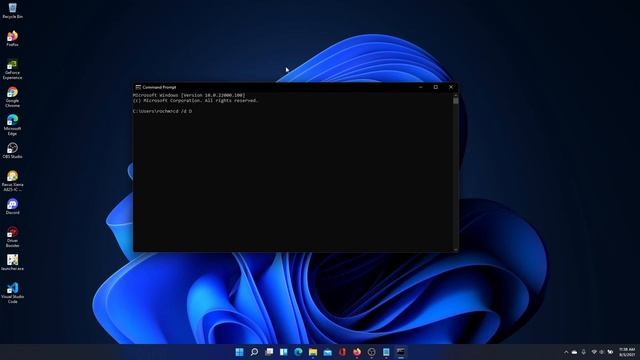Click the microphone tray icon

point(584,352)
